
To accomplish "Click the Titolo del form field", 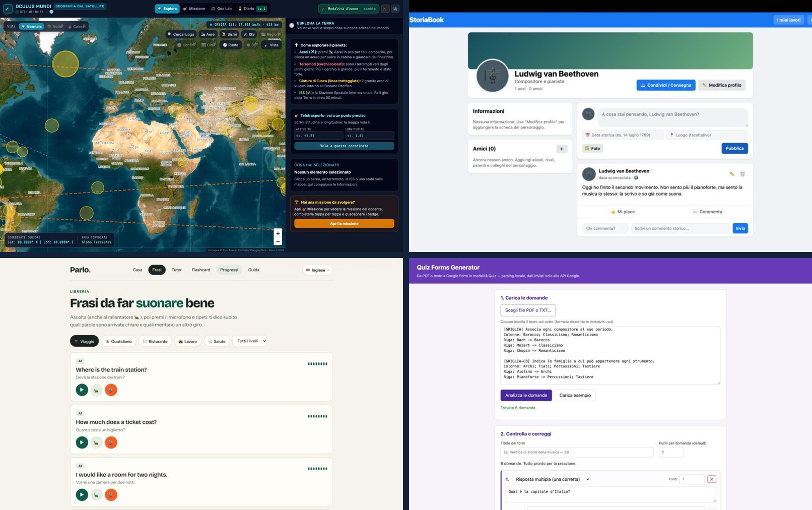I will pos(577,452).
